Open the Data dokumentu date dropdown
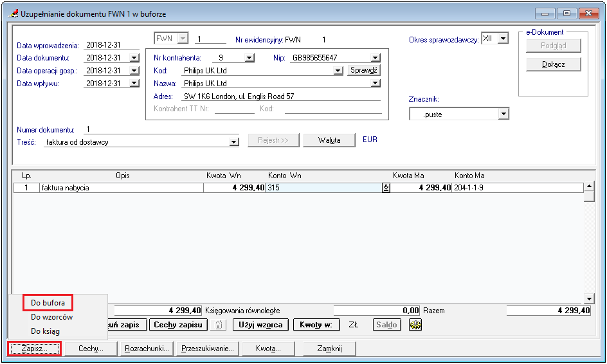The height and width of the screenshot is (364, 607). tap(134, 58)
